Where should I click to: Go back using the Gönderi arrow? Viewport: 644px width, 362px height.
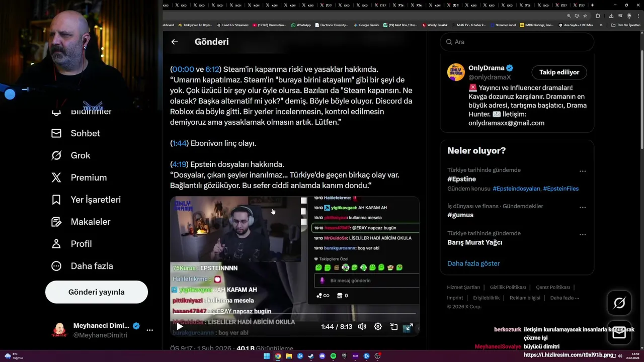(175, 42)
